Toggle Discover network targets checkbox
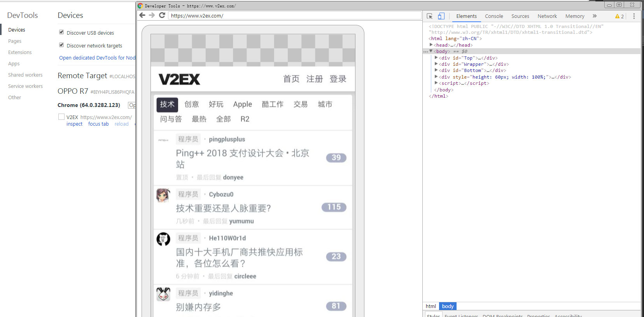 coord(61,45)
